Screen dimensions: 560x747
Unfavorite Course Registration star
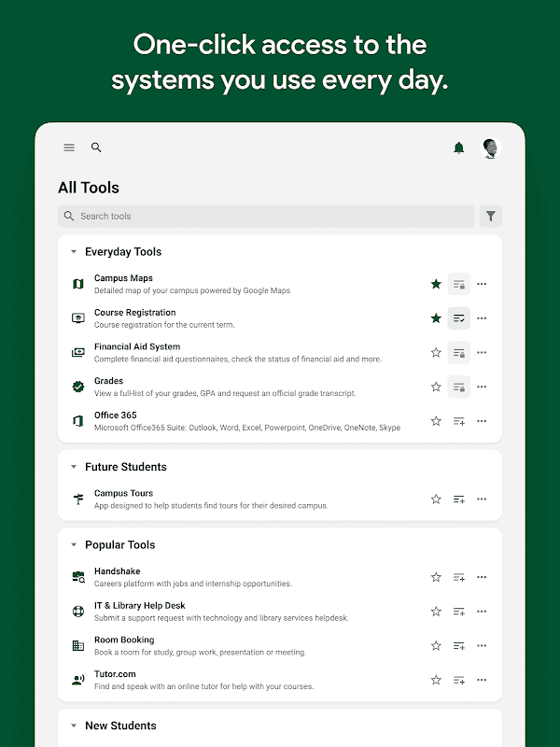coord(436,318)
